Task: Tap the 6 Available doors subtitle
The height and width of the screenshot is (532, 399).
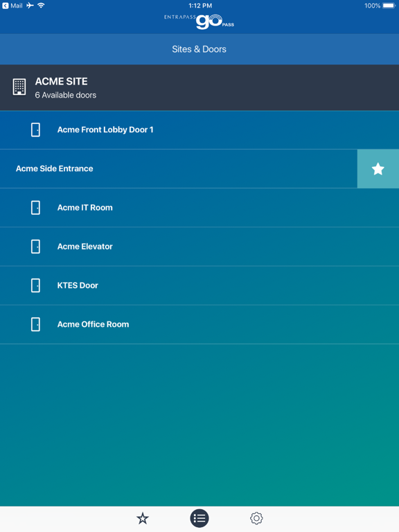Action: 66,96
